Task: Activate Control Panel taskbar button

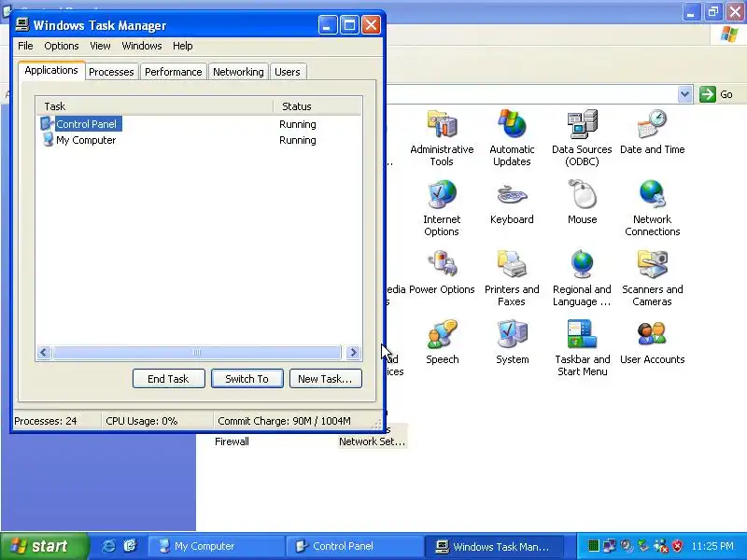Action: 355,546
